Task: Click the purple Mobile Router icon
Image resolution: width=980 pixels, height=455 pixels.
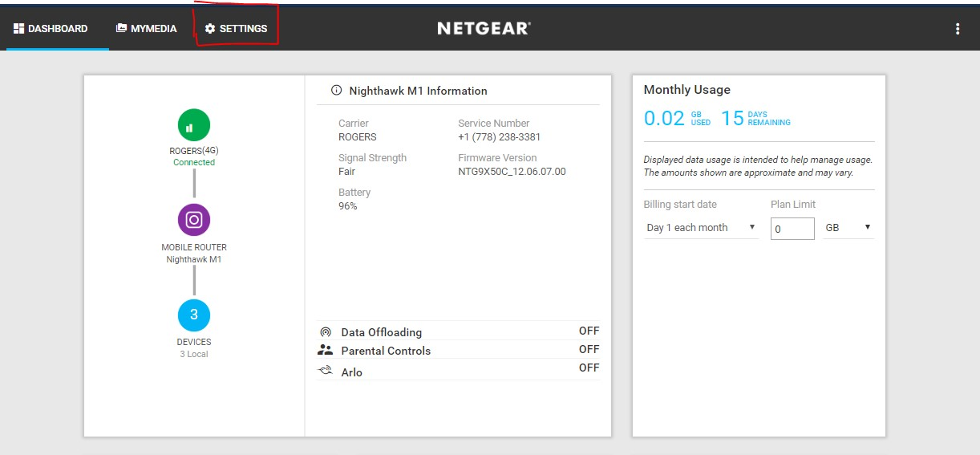Action: pyautogui.click(x=194, y=220)
